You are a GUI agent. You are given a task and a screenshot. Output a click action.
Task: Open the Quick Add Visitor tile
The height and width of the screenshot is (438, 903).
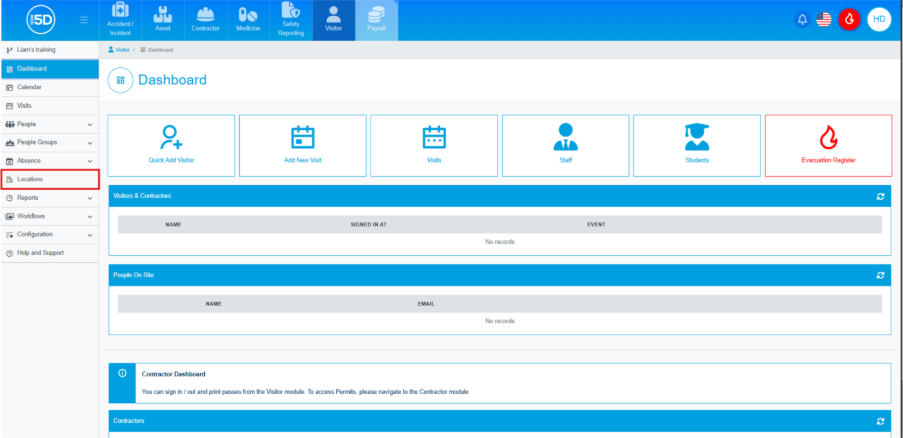tap(170, 145)
